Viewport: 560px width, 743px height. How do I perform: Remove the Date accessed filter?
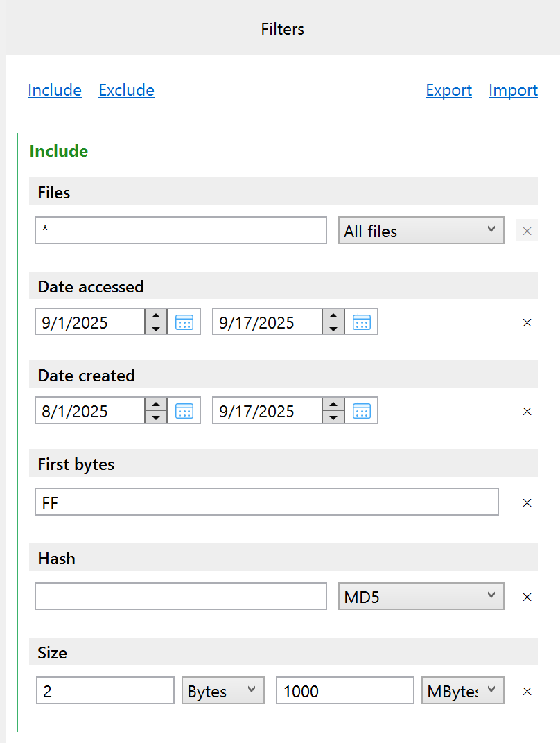[527, 322]
